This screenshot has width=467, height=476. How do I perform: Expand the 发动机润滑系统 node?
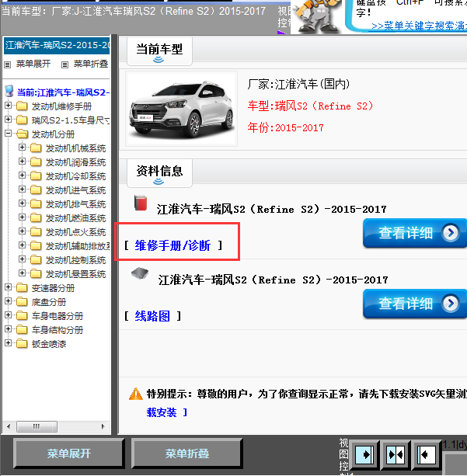coord(22,162)
